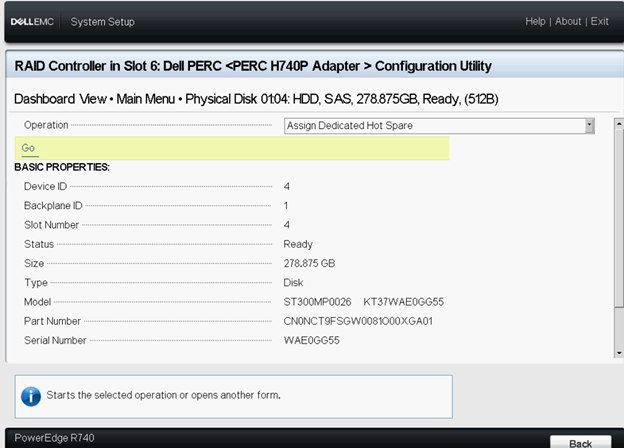Open the About link
The width and height of the screenshot is (624, 448).
pos(568,21)
